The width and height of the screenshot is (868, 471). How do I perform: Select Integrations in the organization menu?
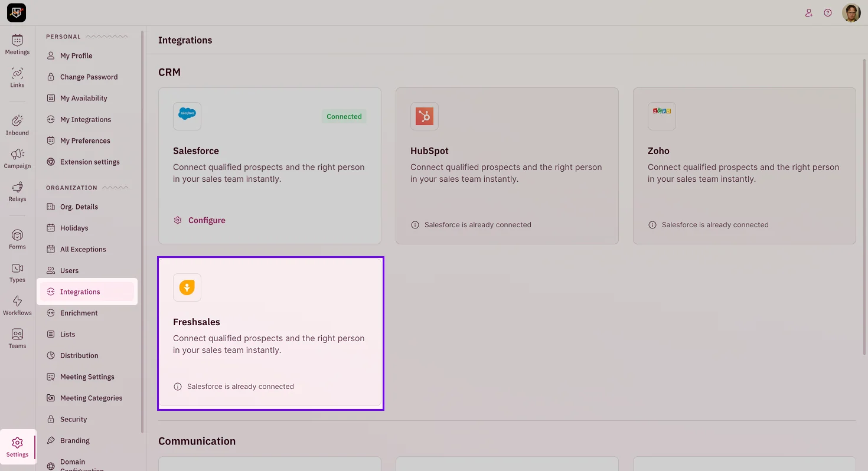click(x=87, y=292)
